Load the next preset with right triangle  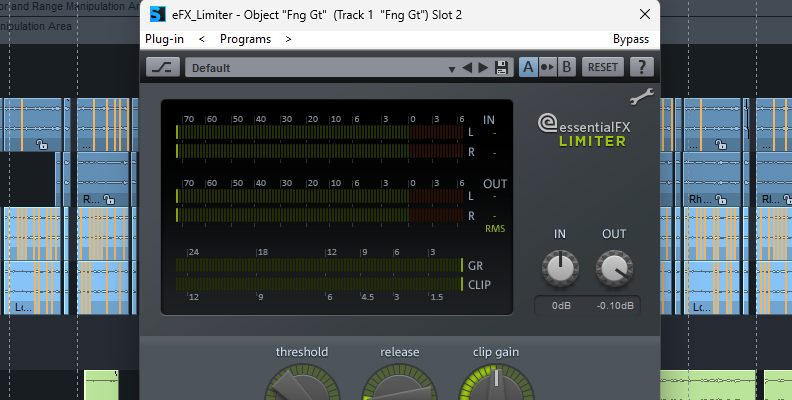coord(483,68)
